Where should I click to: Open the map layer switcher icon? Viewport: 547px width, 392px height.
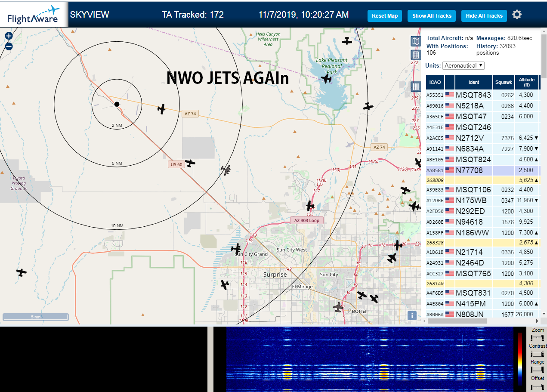pos(416,41)
